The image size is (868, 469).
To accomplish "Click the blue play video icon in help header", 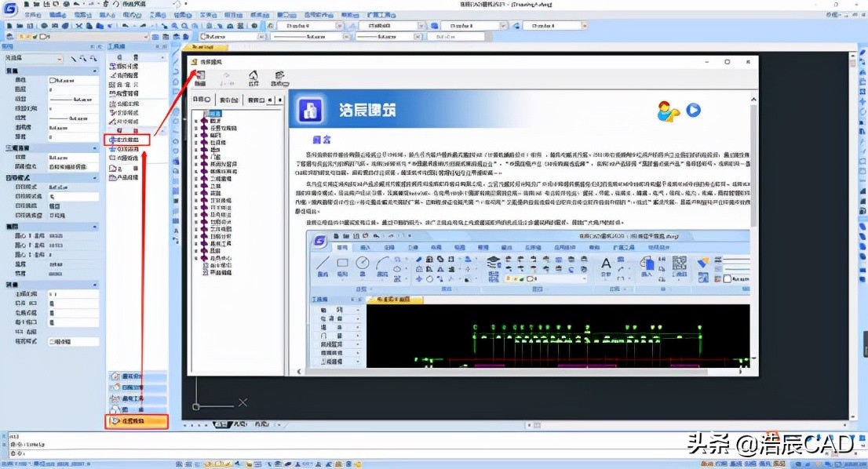I will coord(692,111).
